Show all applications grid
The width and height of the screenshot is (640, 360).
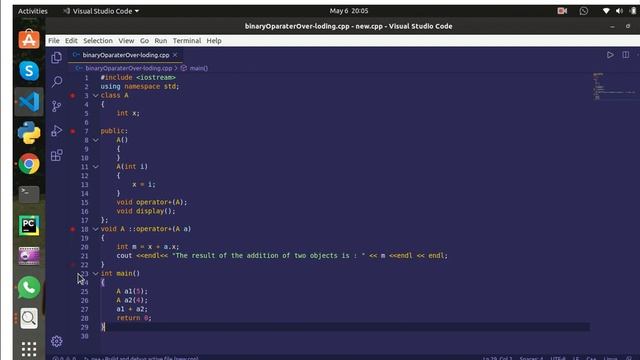29,349
